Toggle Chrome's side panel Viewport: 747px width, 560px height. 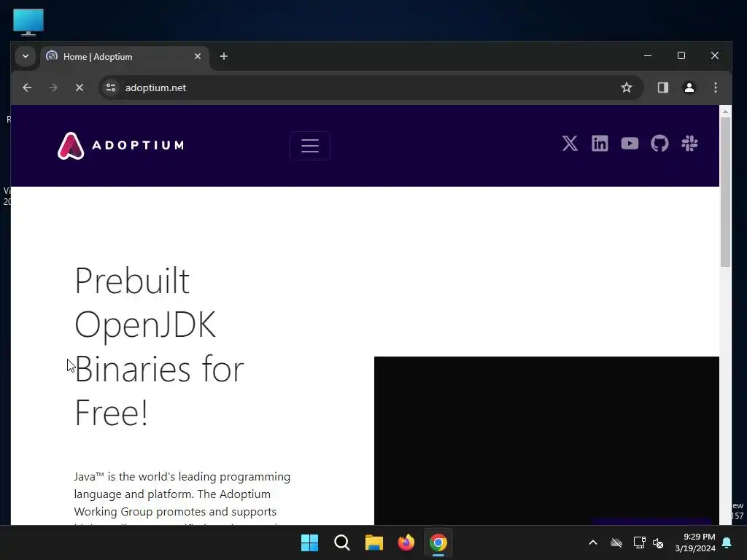click(x=662, y=87)
